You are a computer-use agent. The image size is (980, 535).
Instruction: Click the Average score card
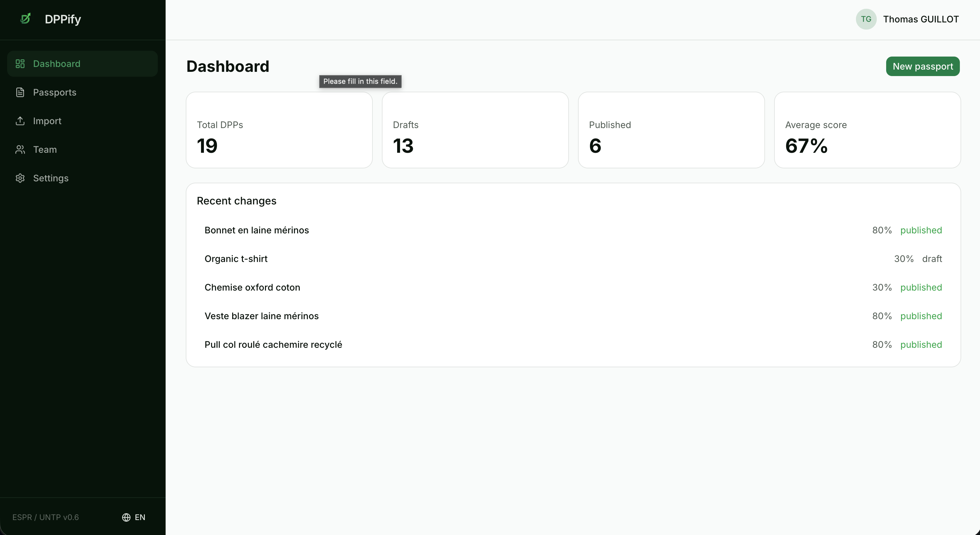867,130
